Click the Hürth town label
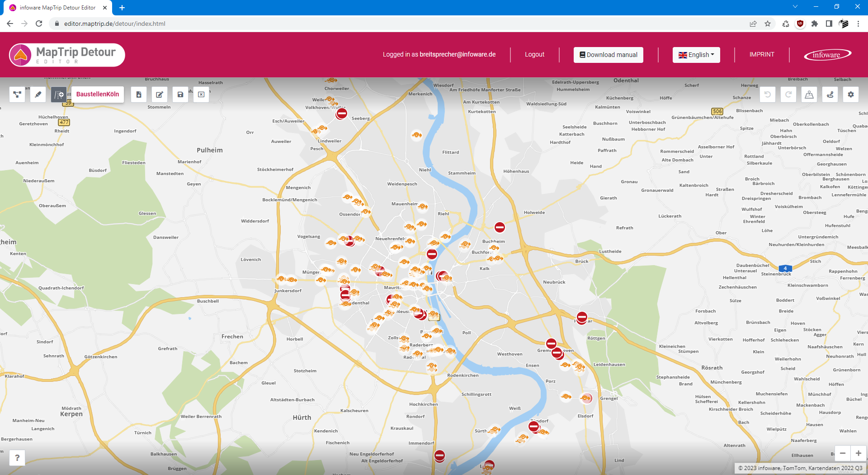The width and height of the screenshot is (868, 475). point(302,418)
